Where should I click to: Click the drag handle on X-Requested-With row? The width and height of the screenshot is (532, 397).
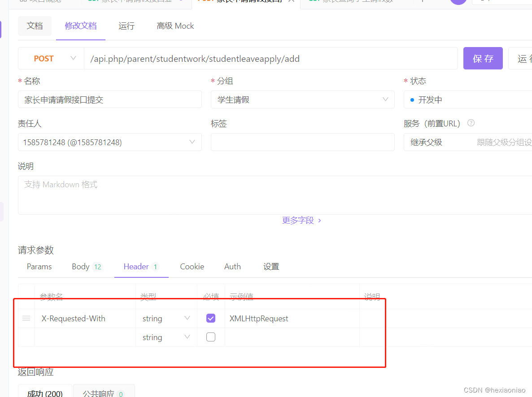(26, 318)
